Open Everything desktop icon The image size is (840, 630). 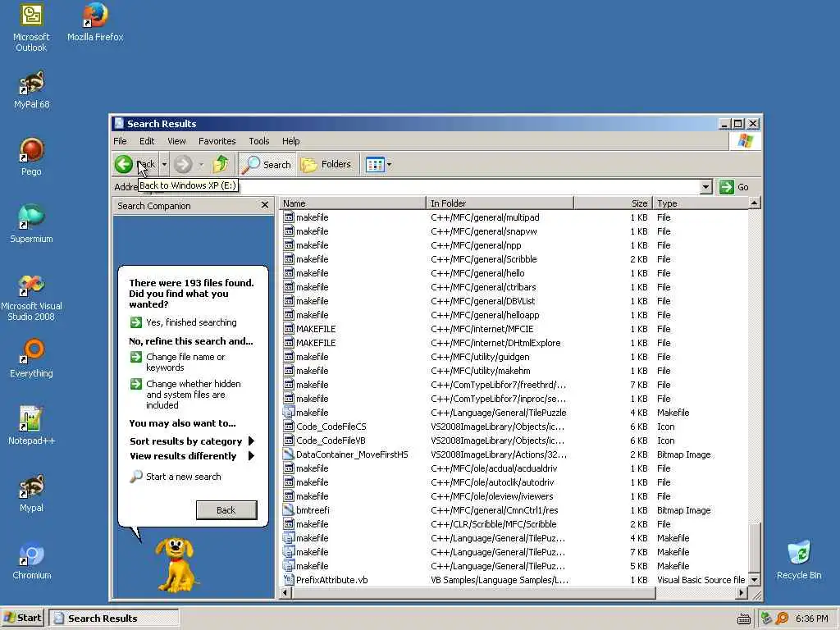[x=31, y=358]
